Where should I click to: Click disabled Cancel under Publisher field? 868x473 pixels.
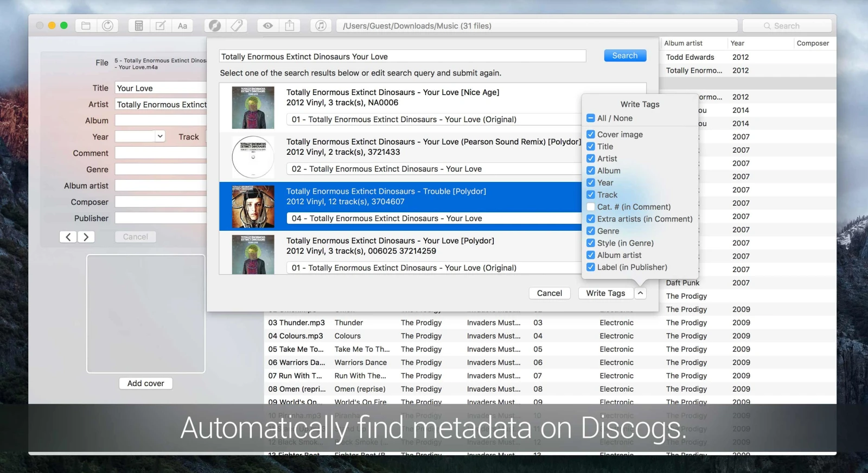(x=135, y=237)
